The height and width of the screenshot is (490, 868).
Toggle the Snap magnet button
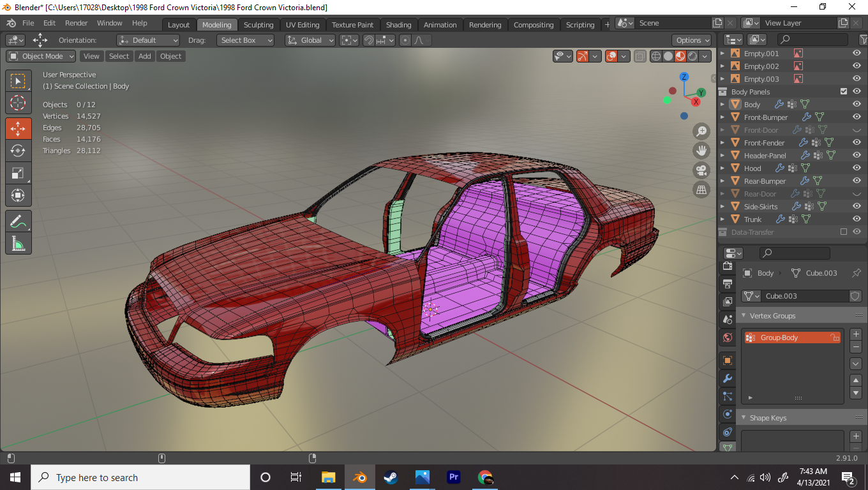[368, 40]
